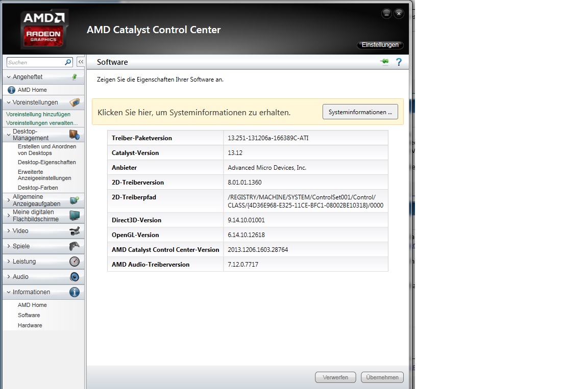Click the green pin icon beside Angeheftet
Viewport: 588px width, 389px height.
[75, 77]
